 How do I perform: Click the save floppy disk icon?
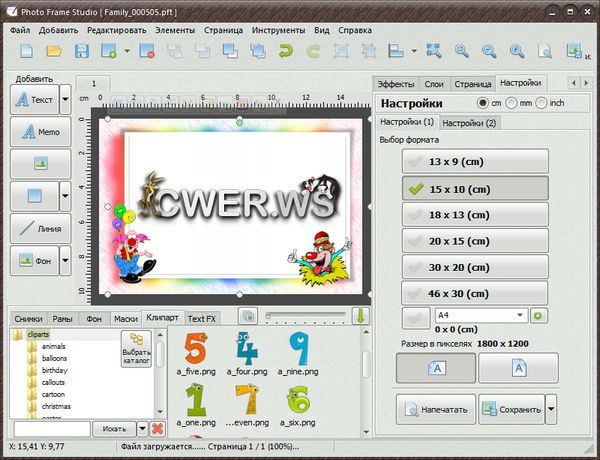[81, 51]
